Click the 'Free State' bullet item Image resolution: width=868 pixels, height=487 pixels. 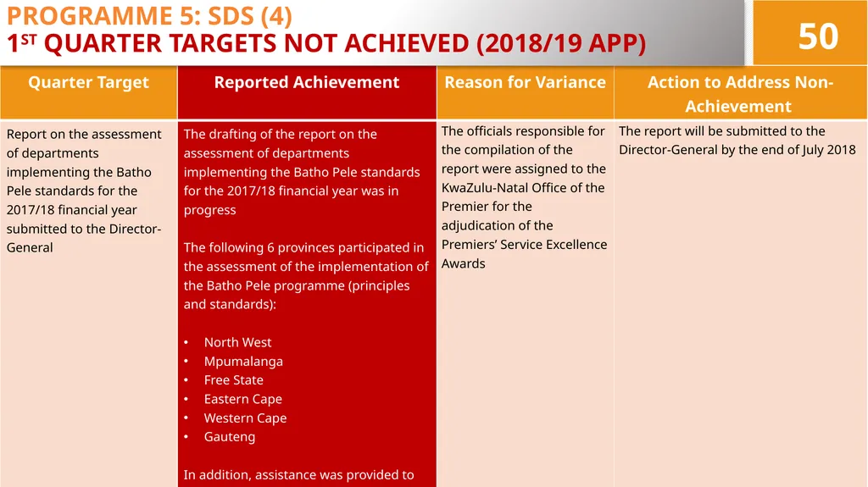234,380
